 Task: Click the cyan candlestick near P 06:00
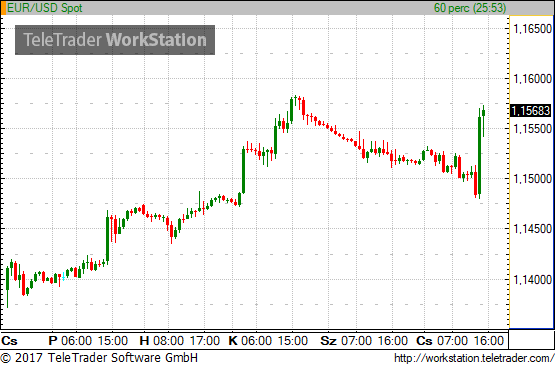63,276
